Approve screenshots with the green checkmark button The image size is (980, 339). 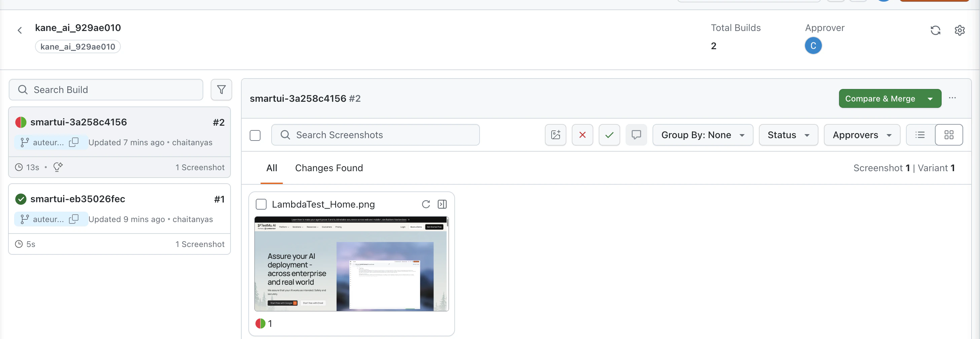coord(609,135)
